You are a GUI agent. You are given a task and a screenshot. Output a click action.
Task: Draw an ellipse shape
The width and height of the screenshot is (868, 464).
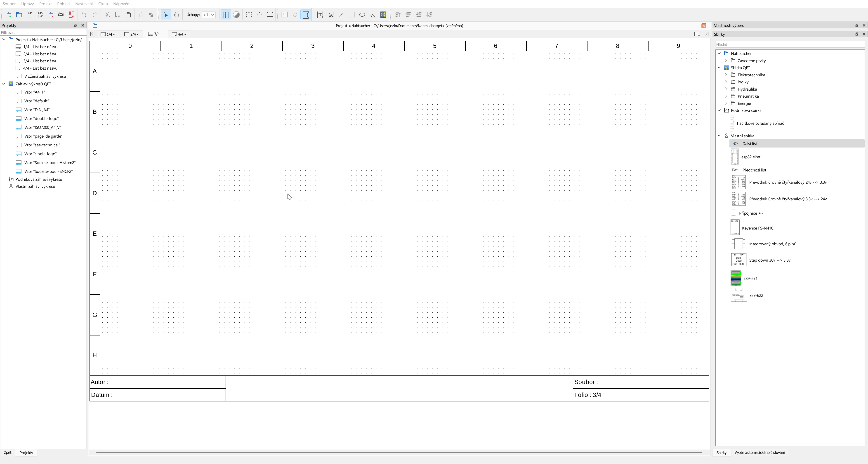point(362,14)
